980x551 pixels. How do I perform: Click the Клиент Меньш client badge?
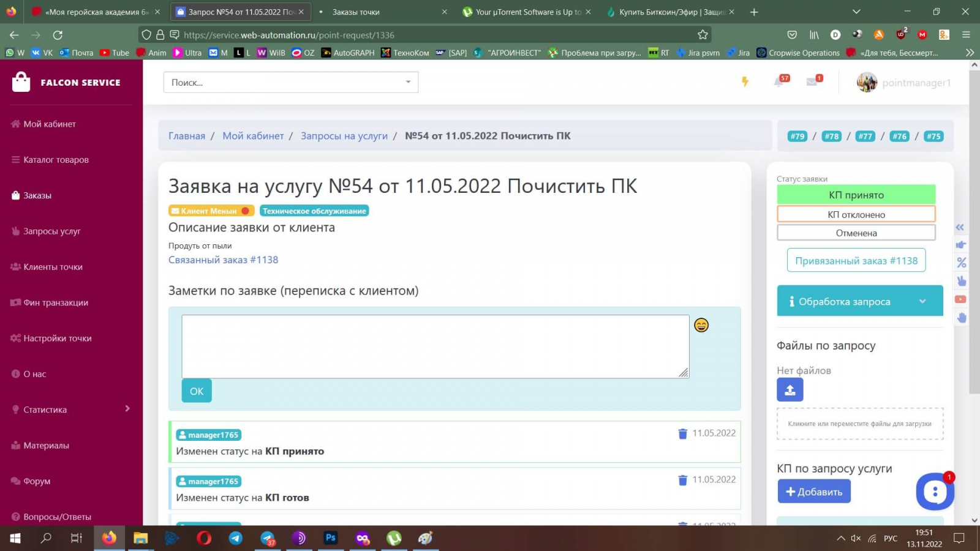point(211,211)
